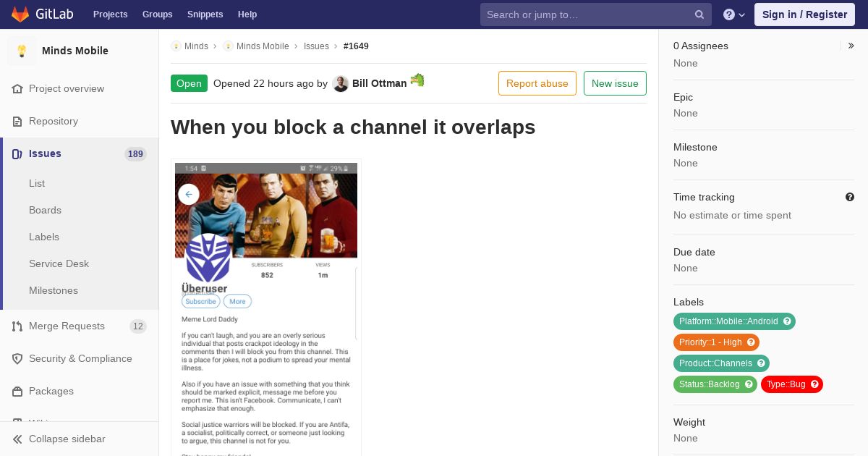Viewport: 868px width, 456px height.
Task: Click the collapse sidebar double-chevron icon
Action: [17, 439]
